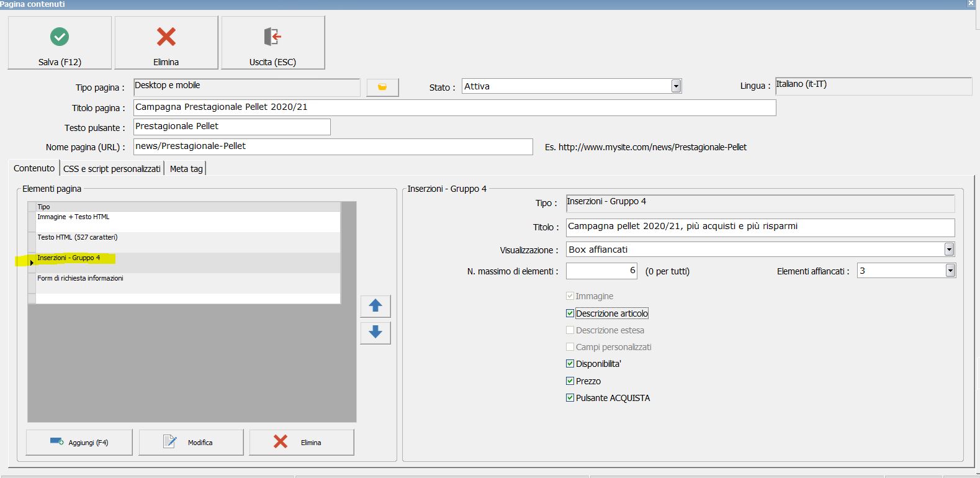This screenshot has width=980, height=478.
Task: Switch to the Contenuto tab
Action: pyautogui.click(x=34, y=168)
